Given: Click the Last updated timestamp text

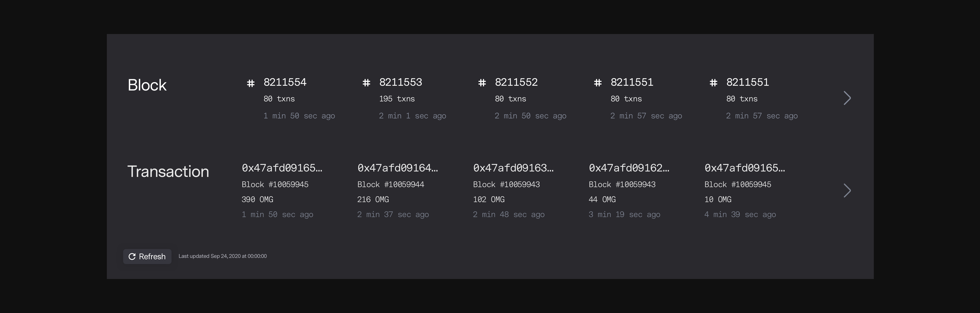Looking at the screenshot, I should pyautogui.click(x=223, y=256).
